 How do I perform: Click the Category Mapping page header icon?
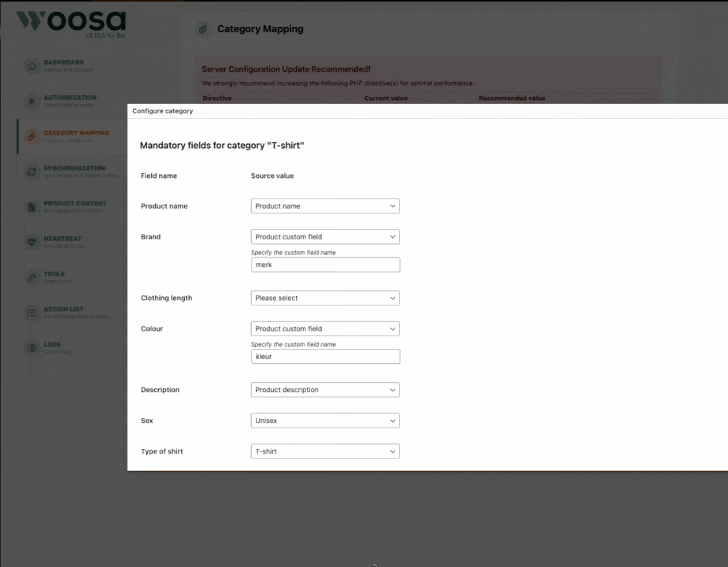tap(203, 29)
